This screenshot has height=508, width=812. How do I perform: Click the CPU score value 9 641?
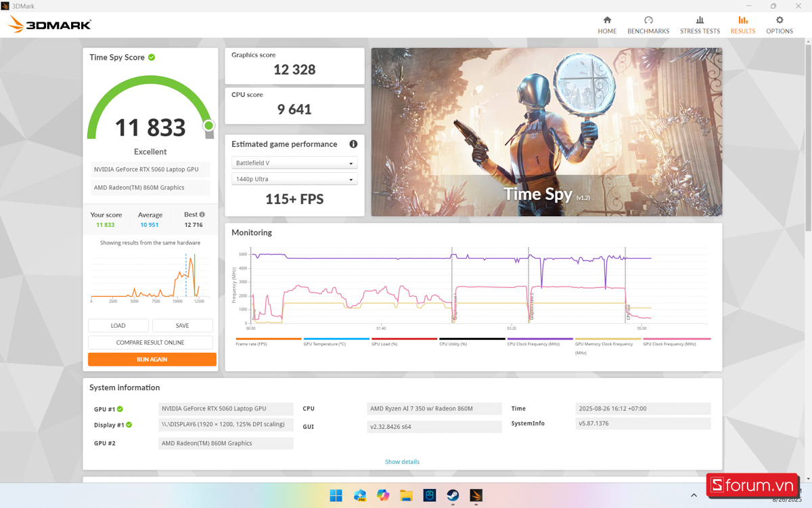pyautogui.click(x=294, y=110)
